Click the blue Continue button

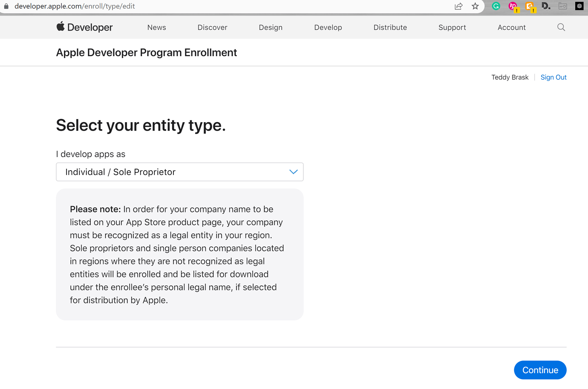tap(540, 370)
